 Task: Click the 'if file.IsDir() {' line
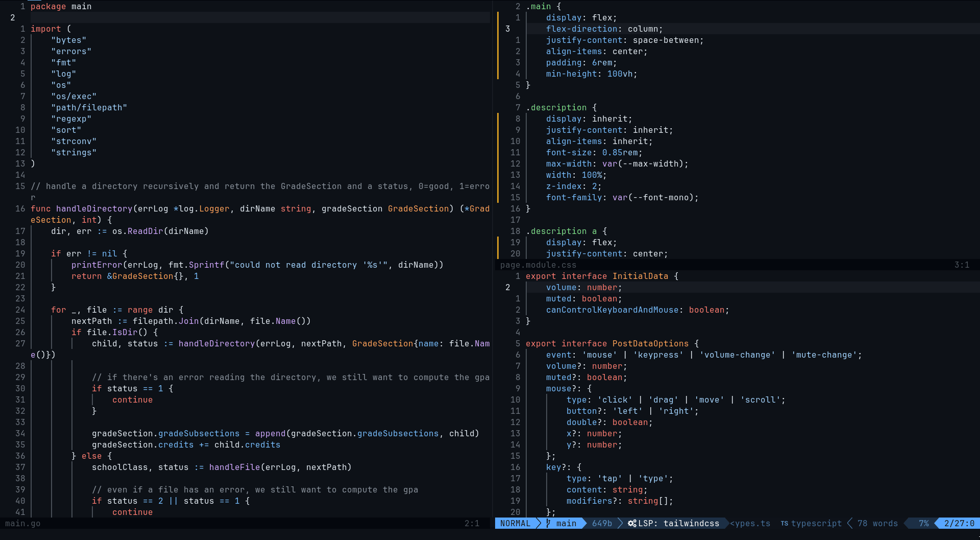[x=114, y=332]
